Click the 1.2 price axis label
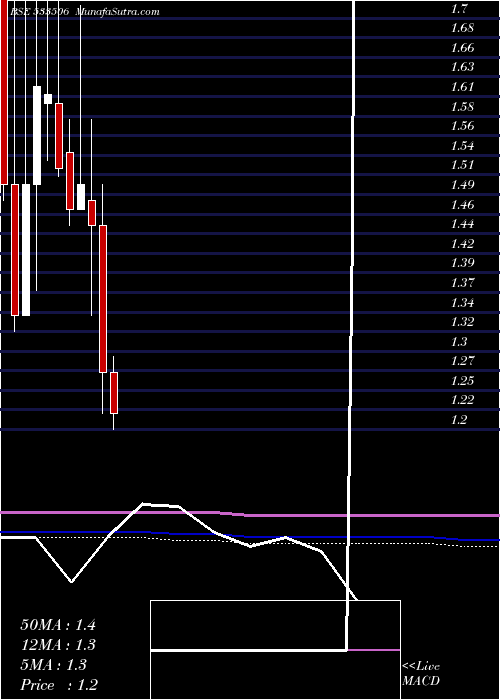The image size is (500, 700). (459, 420)
